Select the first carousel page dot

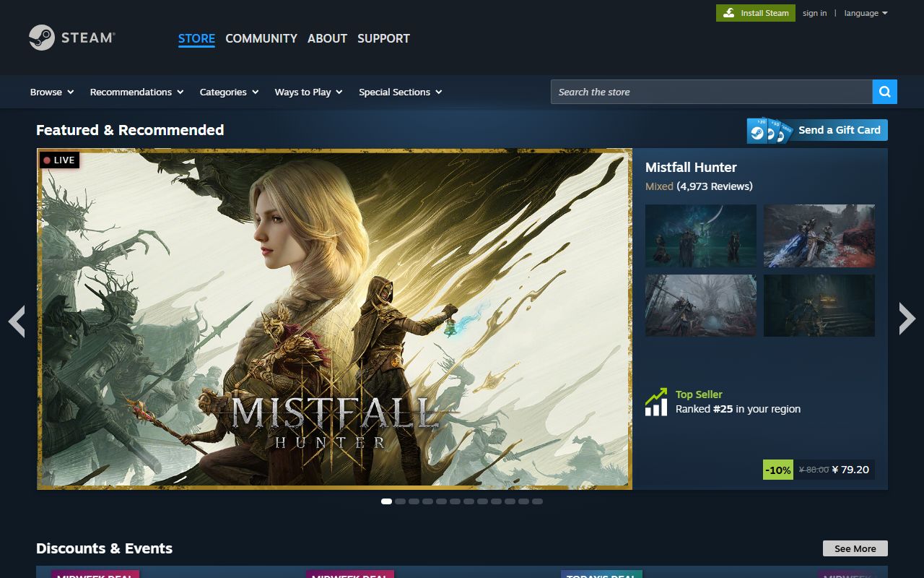coord(386,501)
